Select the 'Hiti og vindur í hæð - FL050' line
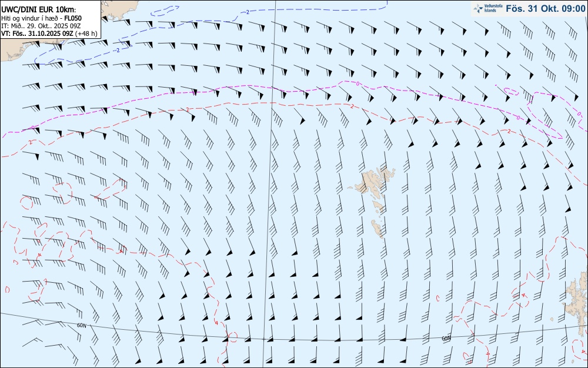Image resolution: width=588 pixels, height=368 pixels. [x=41, y=18]
